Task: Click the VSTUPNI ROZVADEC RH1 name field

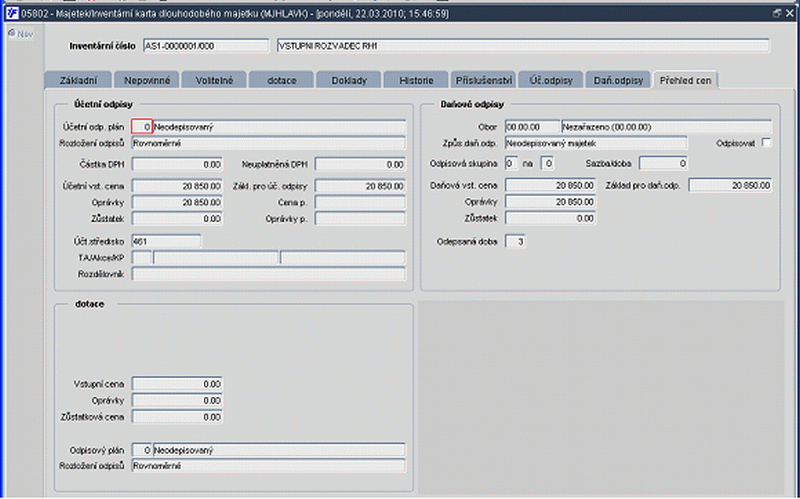Action: [x=523, y=46]
